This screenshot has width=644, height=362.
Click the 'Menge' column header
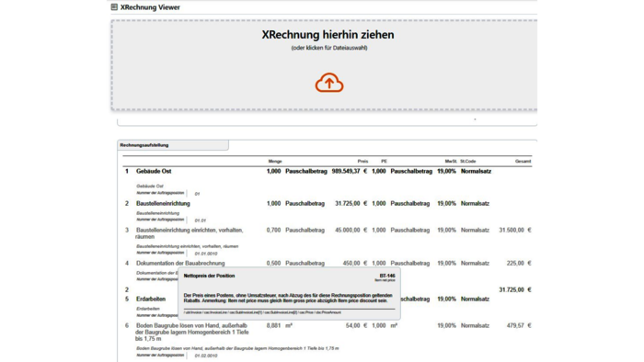tap(275, 161)
